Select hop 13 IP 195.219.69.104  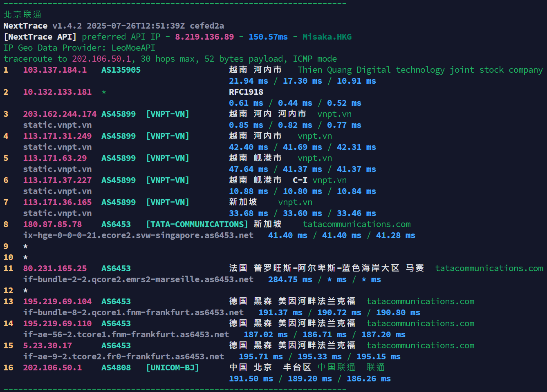pos(57,301)
